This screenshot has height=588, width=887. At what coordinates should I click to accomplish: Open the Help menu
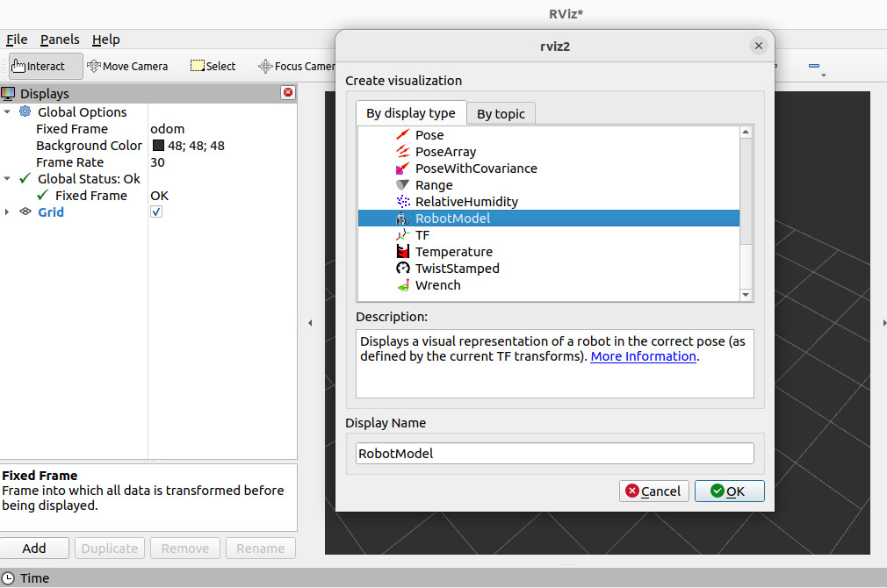[x=105, y=39]
